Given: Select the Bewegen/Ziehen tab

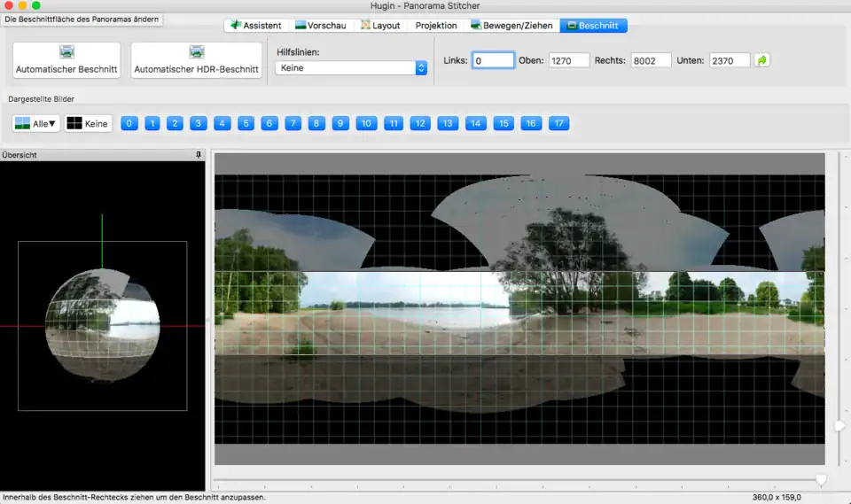Looking at the screenshot, I should coord(511,26).
